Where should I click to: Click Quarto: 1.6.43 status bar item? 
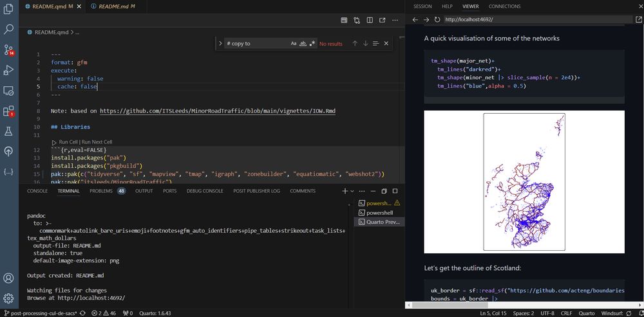pyautogui.click(x=155, y=313)
